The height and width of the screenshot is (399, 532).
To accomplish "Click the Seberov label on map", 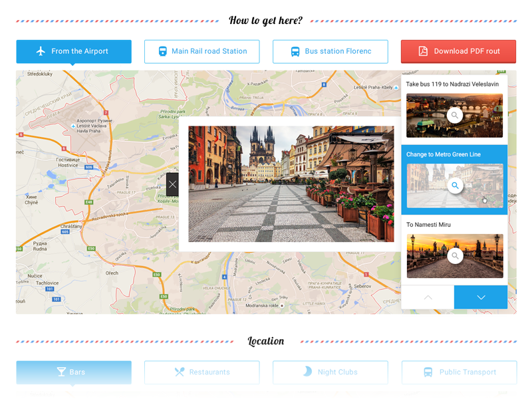I will click(x=362, y=287).
